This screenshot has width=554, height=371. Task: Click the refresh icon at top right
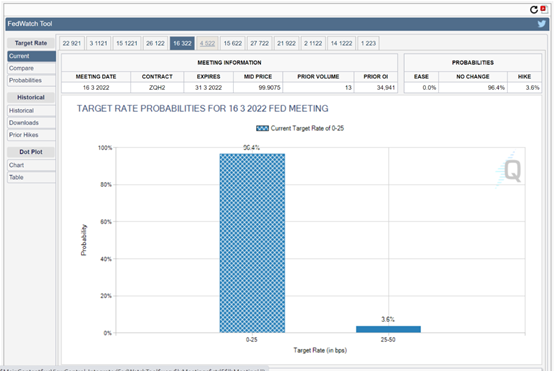coord(534,10)
